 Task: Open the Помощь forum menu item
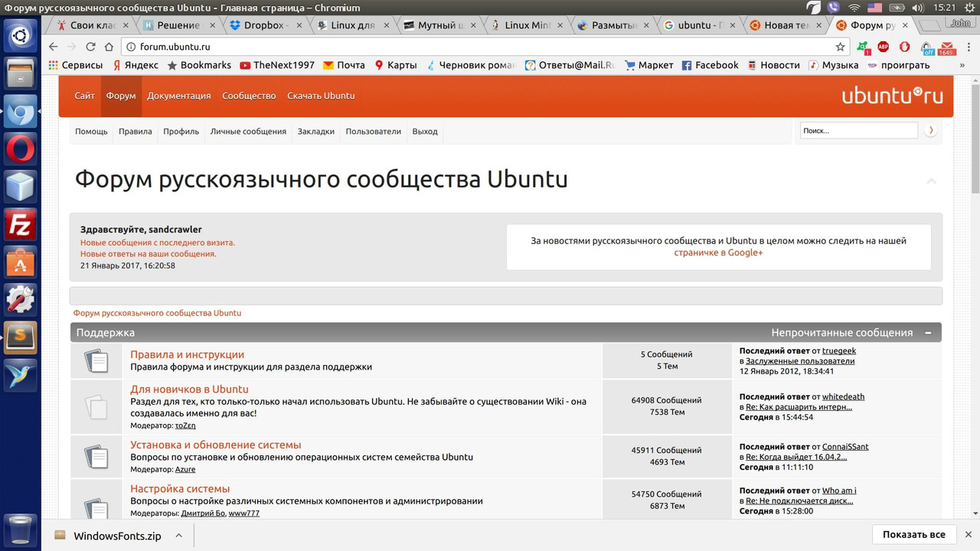(91, 132)
